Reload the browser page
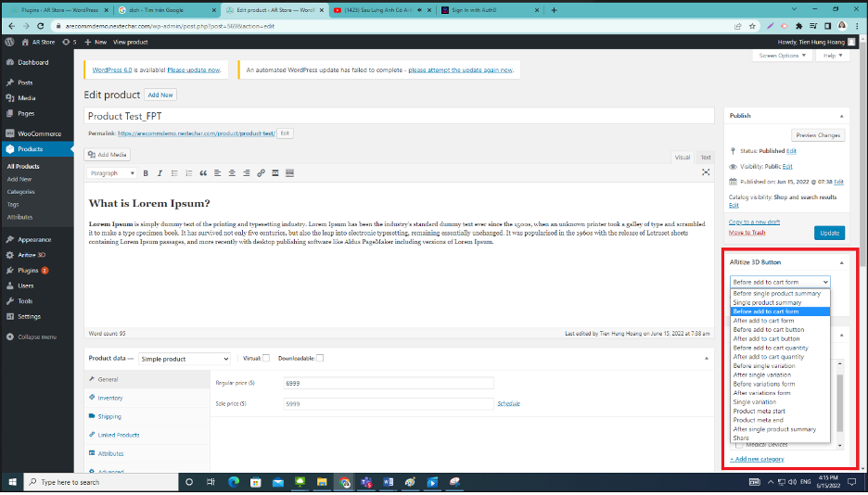 coord(41,26)
